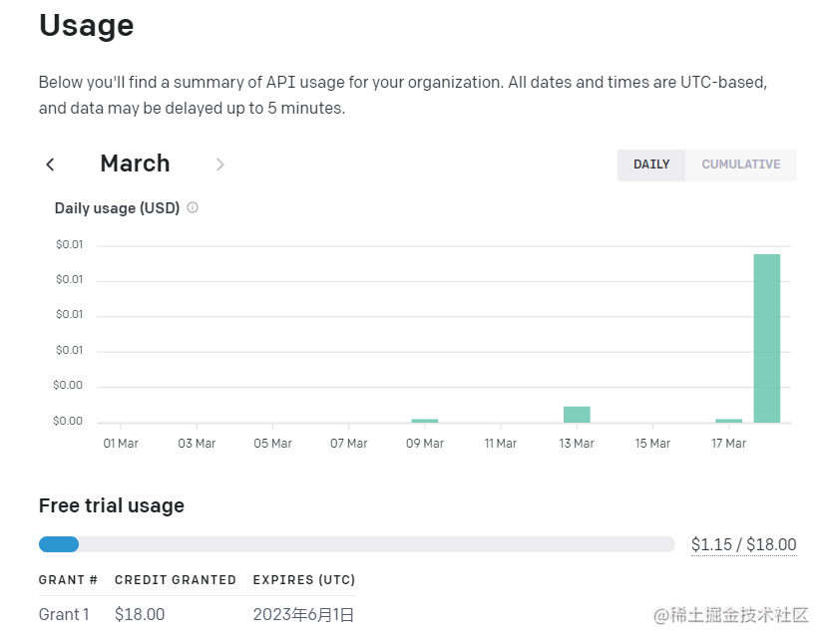Advance to the next month

[x=219, y=164]
